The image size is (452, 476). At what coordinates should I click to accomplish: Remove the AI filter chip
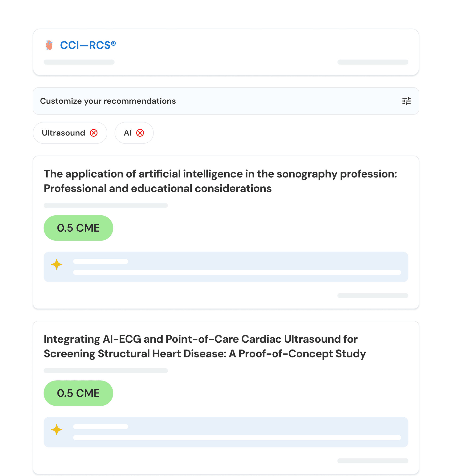pyautogui.click(x=140, y=133)
